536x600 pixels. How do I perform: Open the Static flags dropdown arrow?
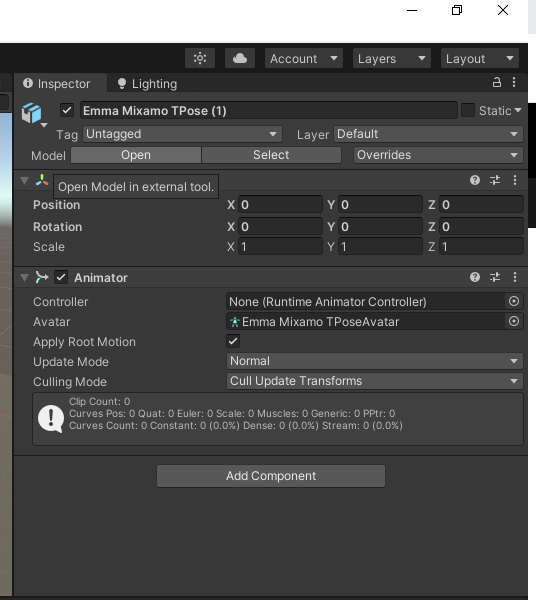[x=518, y=110]
